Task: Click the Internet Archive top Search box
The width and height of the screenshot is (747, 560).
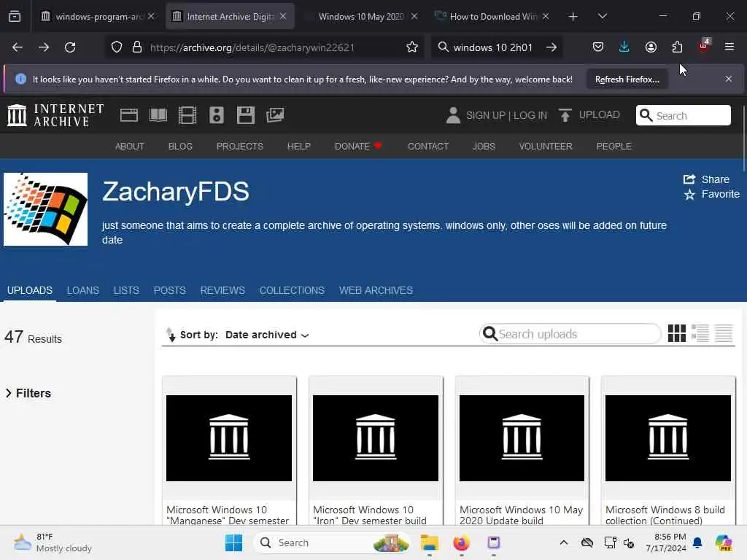Action: tap(683, 115)
